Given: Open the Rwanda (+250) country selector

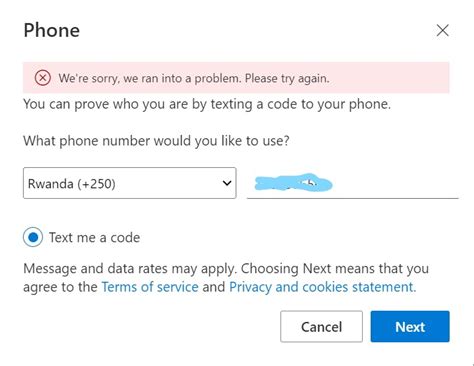Looking at the screenshot, I should 130,183.
